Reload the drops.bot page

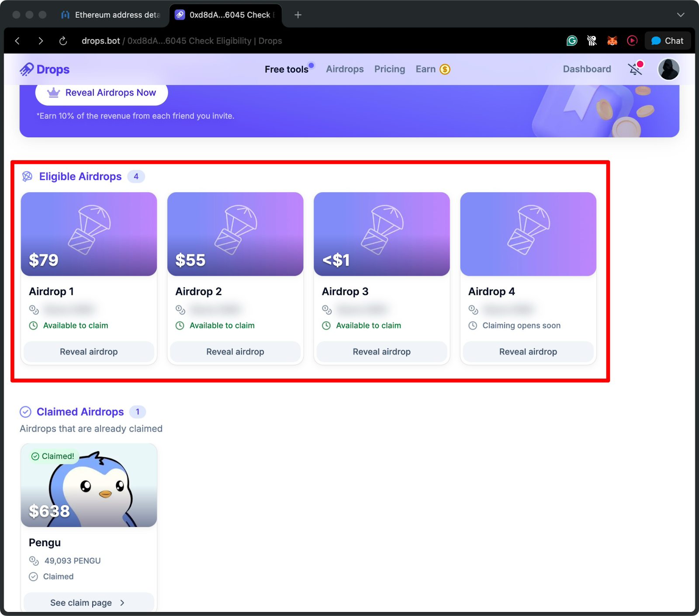(x=63, y=41)
